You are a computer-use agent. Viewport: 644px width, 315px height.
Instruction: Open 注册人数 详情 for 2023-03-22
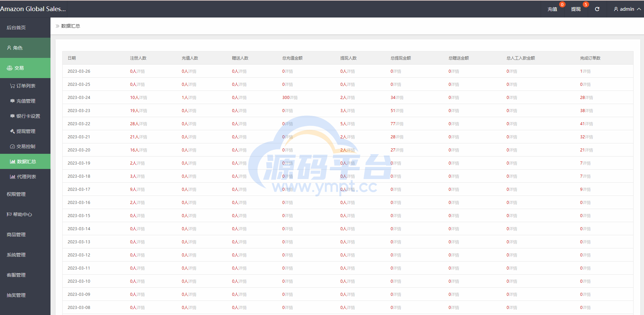coord(143,124)
